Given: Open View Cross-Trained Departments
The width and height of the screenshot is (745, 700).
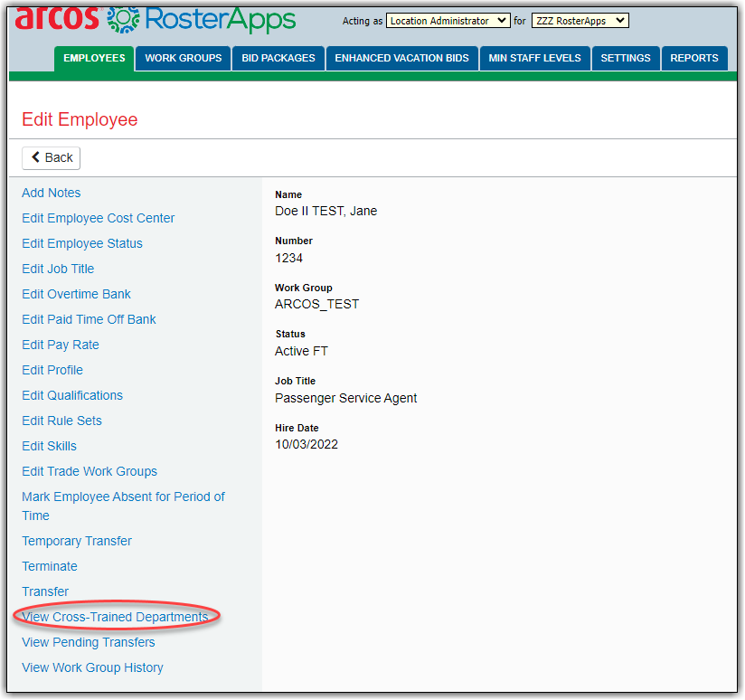Looking at the screenshot, I should 115,617.
